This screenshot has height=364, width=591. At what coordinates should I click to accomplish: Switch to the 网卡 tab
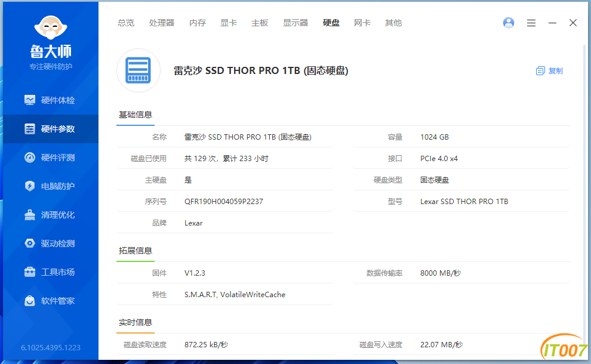[362, 23]
